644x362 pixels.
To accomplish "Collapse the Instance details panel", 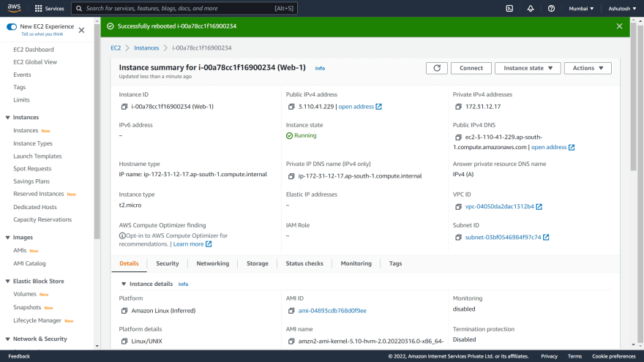I will tap(124, 284).
